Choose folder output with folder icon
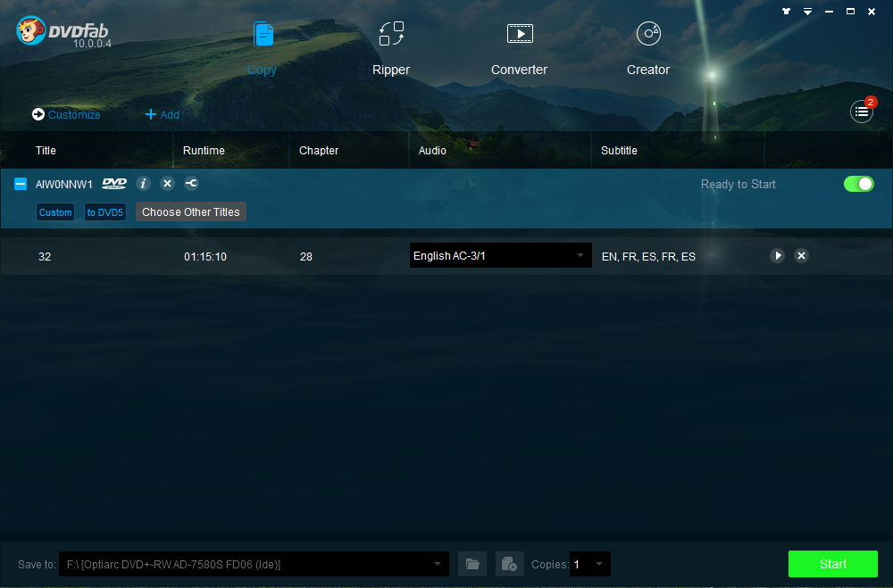The height and width of the screenshot is (588, 893). coord(472,564)
